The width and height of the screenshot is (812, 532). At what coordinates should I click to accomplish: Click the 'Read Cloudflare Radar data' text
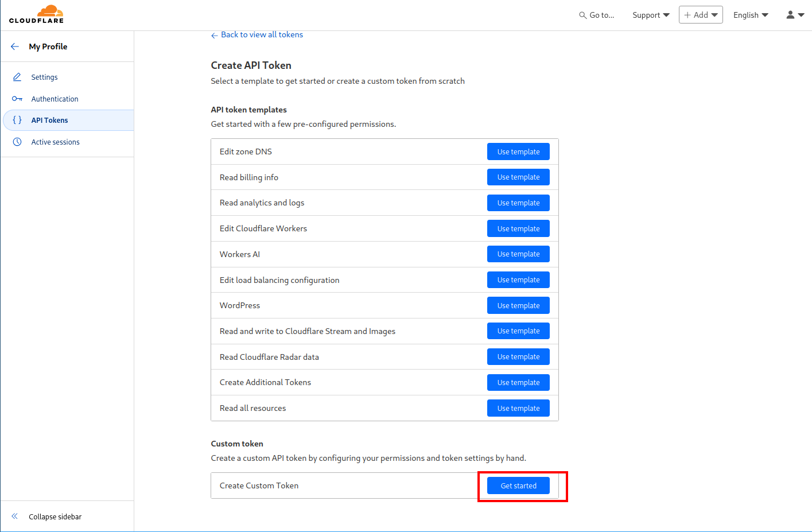(x=269, y=357)
